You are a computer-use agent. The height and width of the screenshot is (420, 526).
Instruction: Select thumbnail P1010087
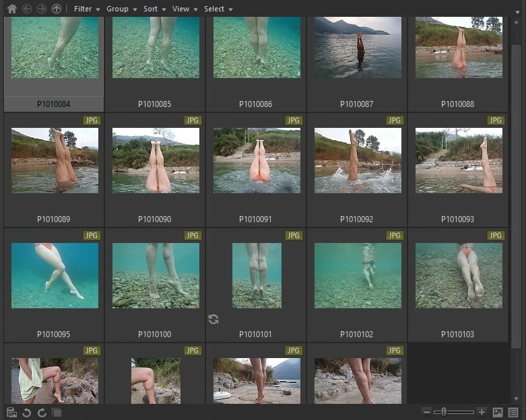(x=358, y=47)
